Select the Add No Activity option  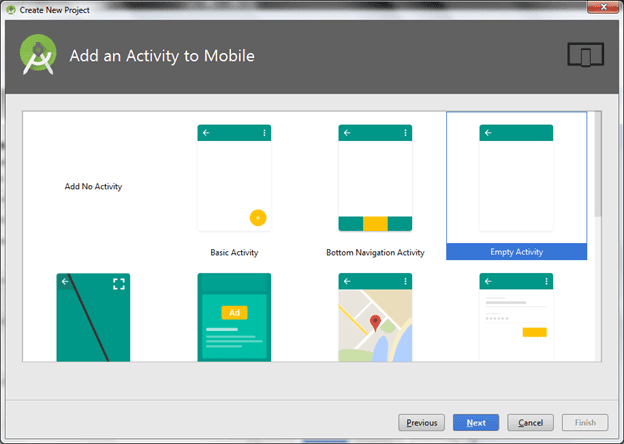(93, 186)
